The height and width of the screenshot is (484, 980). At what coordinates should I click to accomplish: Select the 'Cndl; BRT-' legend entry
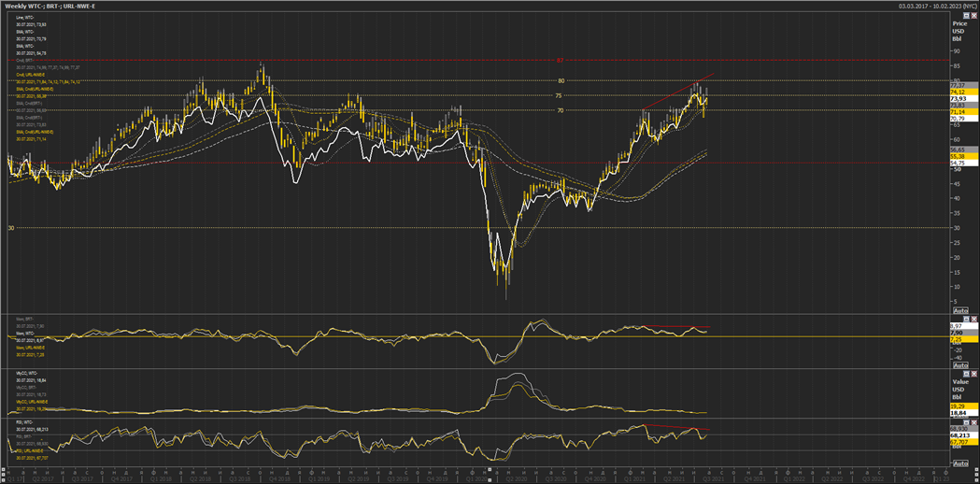[x=24, y=61]
